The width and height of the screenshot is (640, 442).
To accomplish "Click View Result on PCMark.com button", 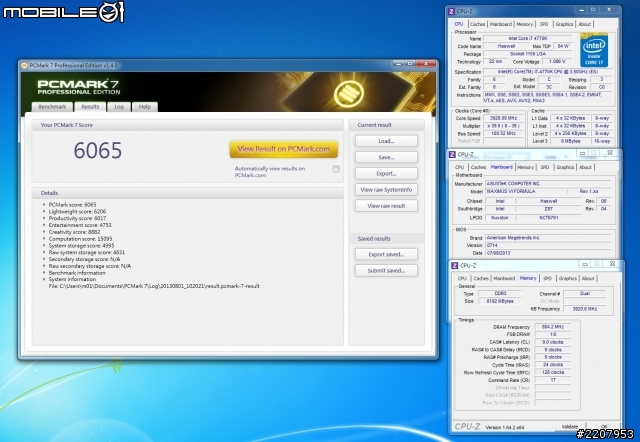I will point(284,149).
